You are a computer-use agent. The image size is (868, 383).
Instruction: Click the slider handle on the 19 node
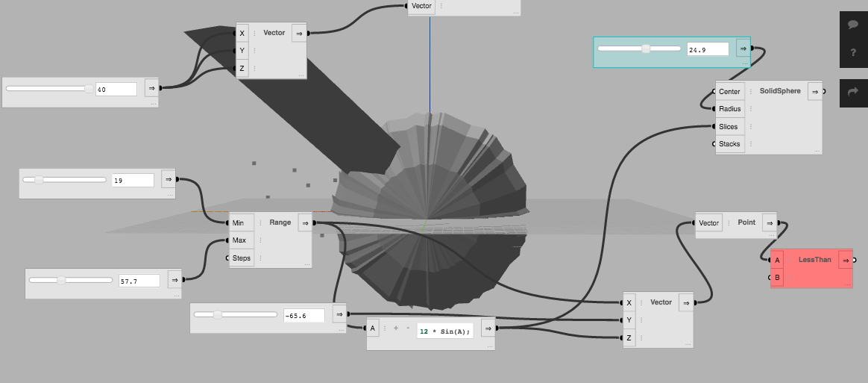click(x=39, y=180)
